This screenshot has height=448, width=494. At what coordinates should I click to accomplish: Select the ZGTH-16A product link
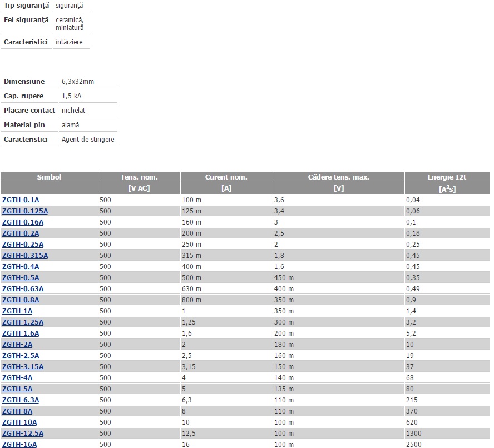tap(19, 445)
